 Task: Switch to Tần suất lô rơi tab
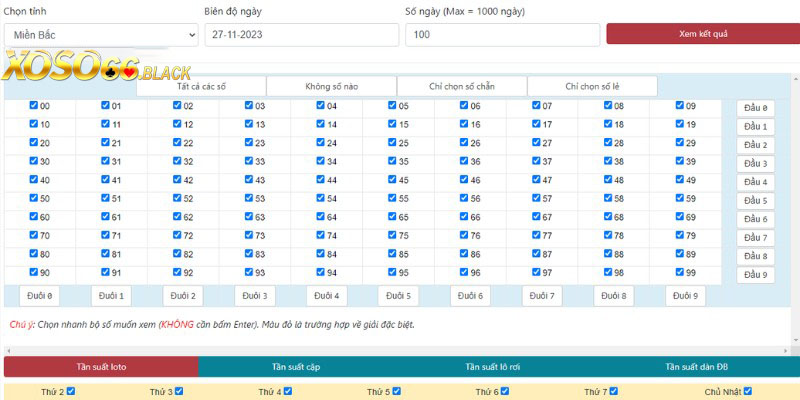coord(492,367)
